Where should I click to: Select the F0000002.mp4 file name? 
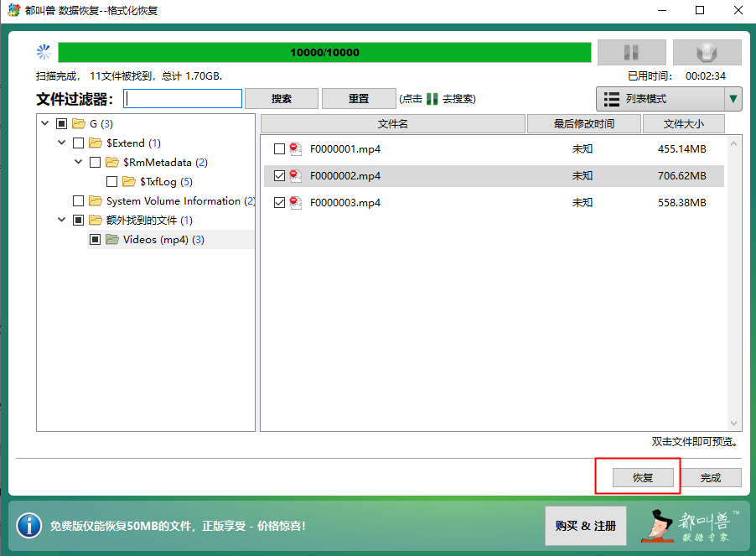345,176
